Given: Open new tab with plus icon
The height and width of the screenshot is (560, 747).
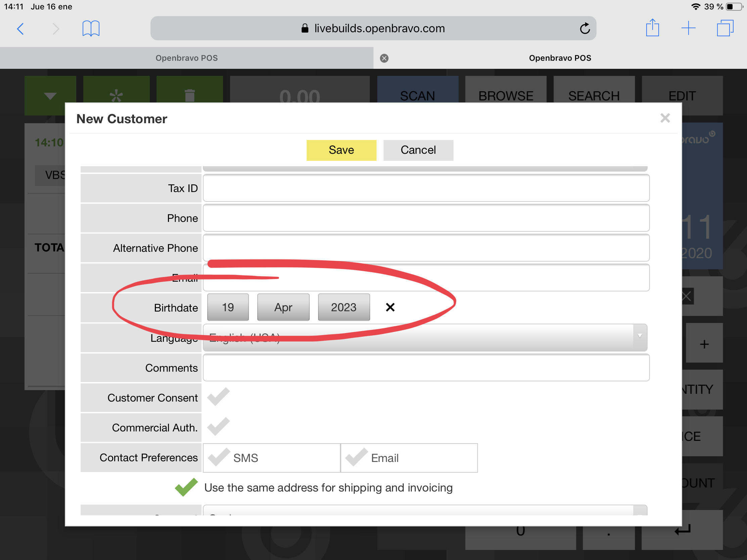Looking at the screenshot, I should (688, 28).
